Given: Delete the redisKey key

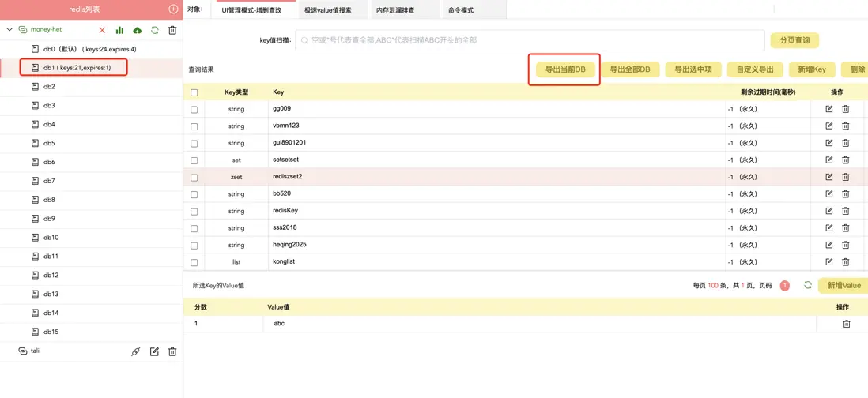Looking at the screenshot, I should (x=846, y=211).
